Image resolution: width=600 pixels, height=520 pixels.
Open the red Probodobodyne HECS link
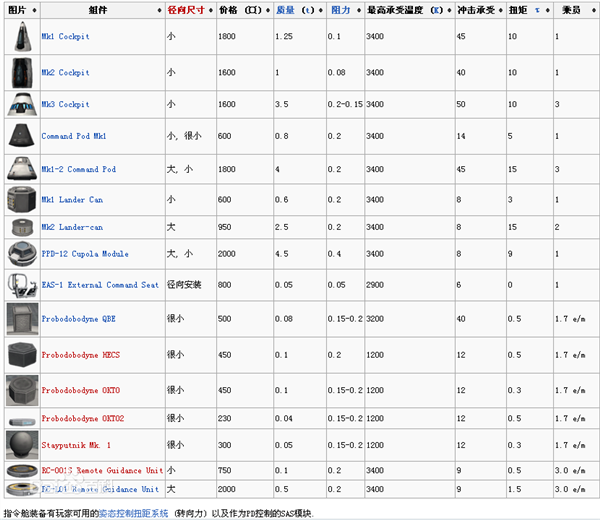81,355
